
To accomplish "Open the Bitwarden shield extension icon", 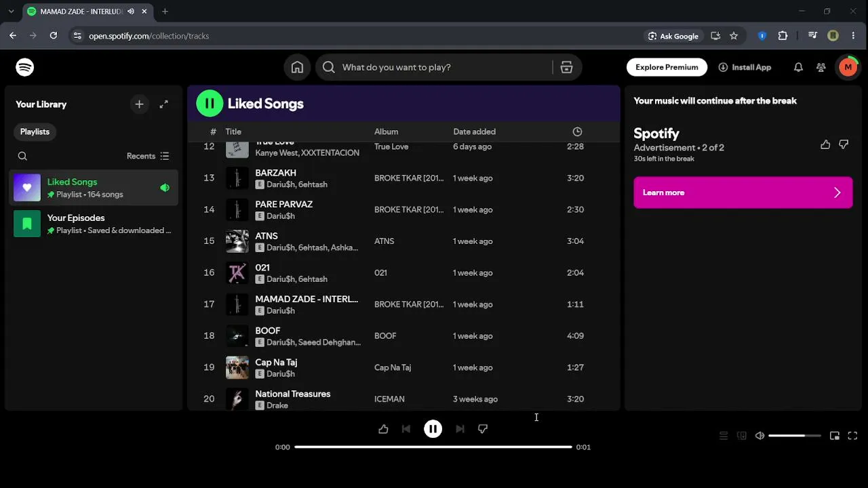I will tap(762, 36).
